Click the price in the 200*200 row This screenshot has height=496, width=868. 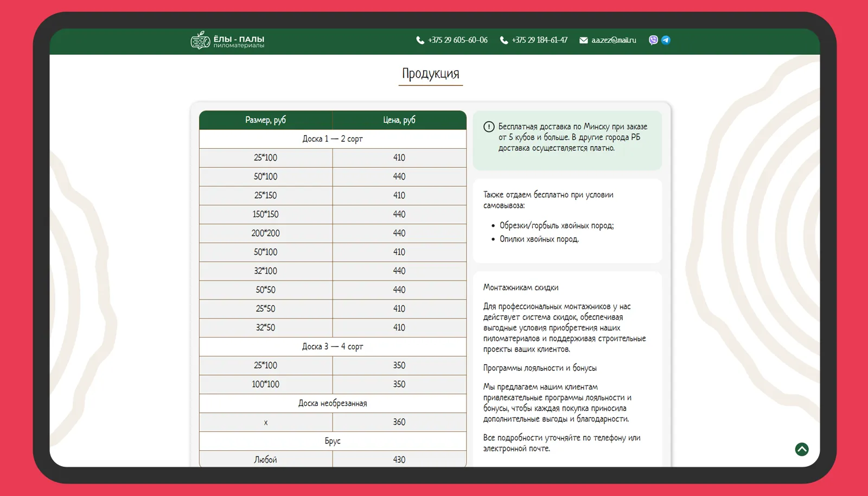pyautogui.click(x=399, y=233)
